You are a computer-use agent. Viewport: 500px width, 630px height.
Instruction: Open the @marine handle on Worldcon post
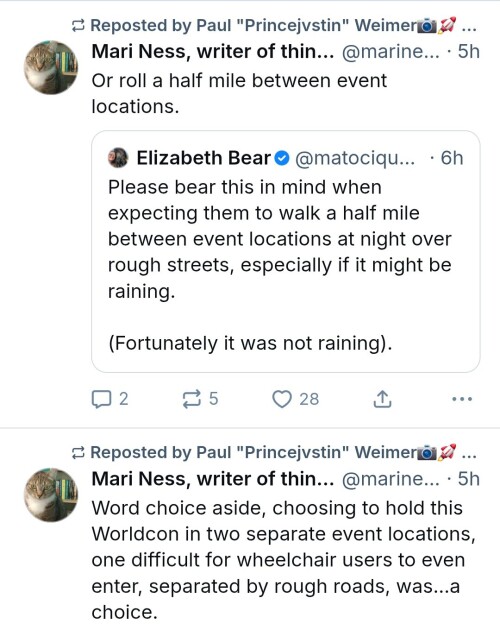(x=391, y=479)
